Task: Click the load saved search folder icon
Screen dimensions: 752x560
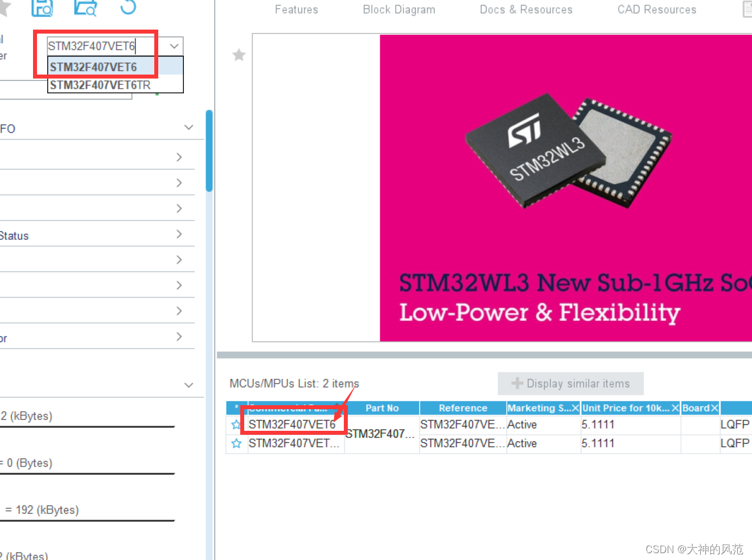Action: point(85,7)
